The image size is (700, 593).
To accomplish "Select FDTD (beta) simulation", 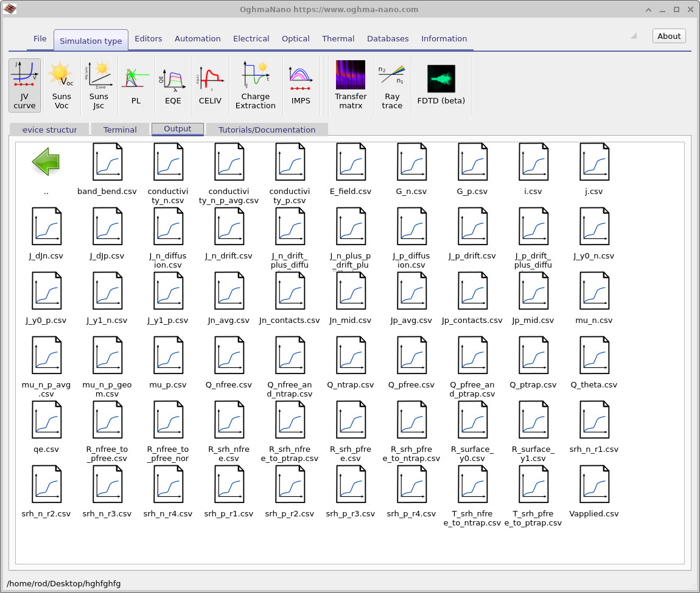I will pyautogui.click(x=441, y=85).
